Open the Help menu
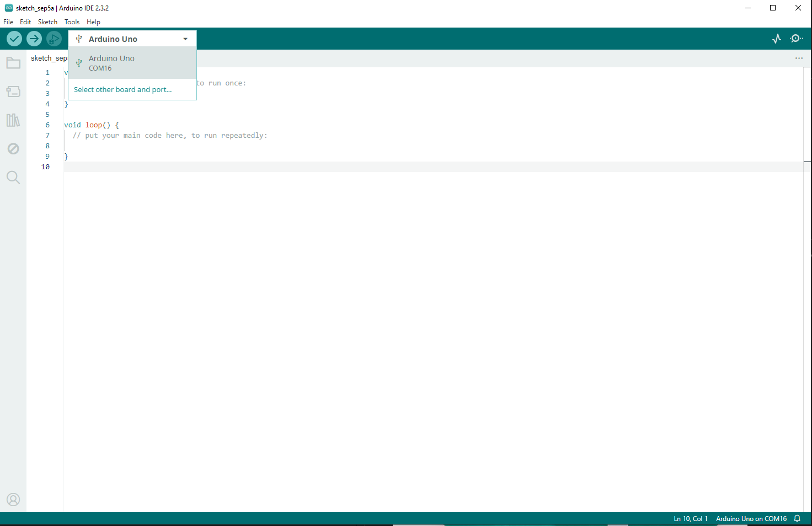The width and height of the screenshot is (812, 526). pyautogui.click(x=93, y=22)
